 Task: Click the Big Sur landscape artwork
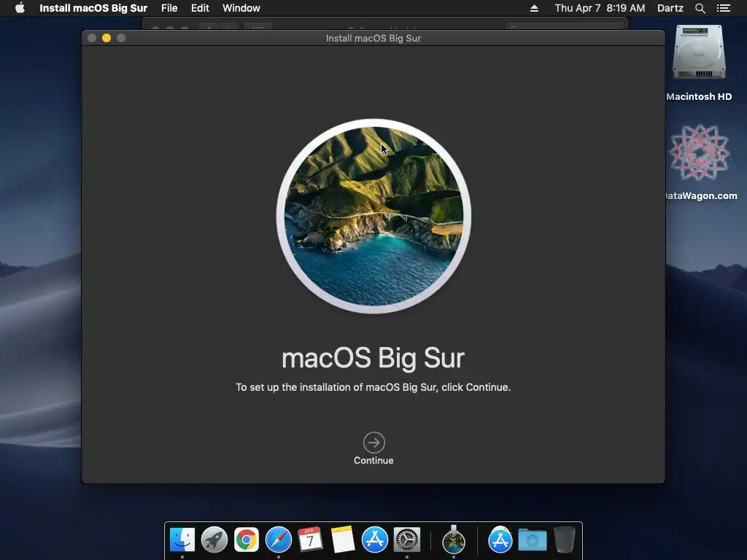click(374, 216)
